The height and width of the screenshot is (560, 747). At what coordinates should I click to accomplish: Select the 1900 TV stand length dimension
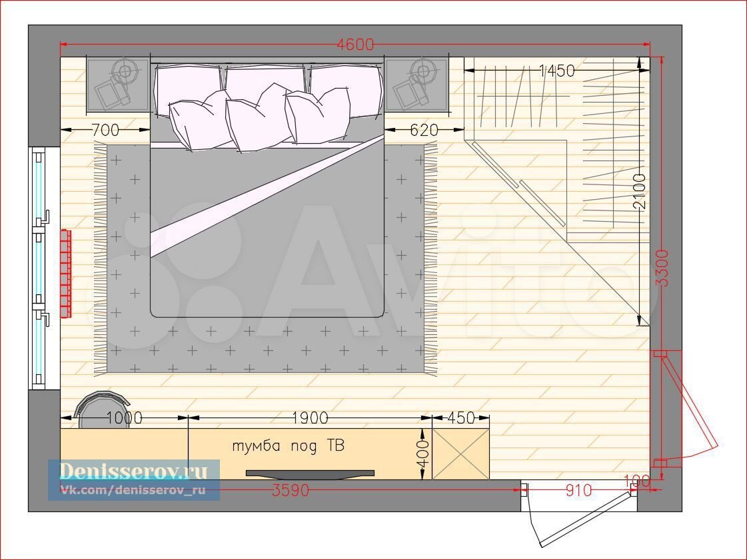[x=310, y=418]
